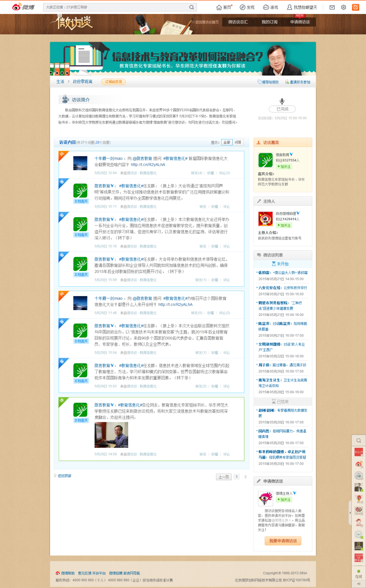Switch to 我的订阅 tab
Image resolution: width=366 pixels, height=588 pixels.
pyautogui.click(x=269, y=22)
